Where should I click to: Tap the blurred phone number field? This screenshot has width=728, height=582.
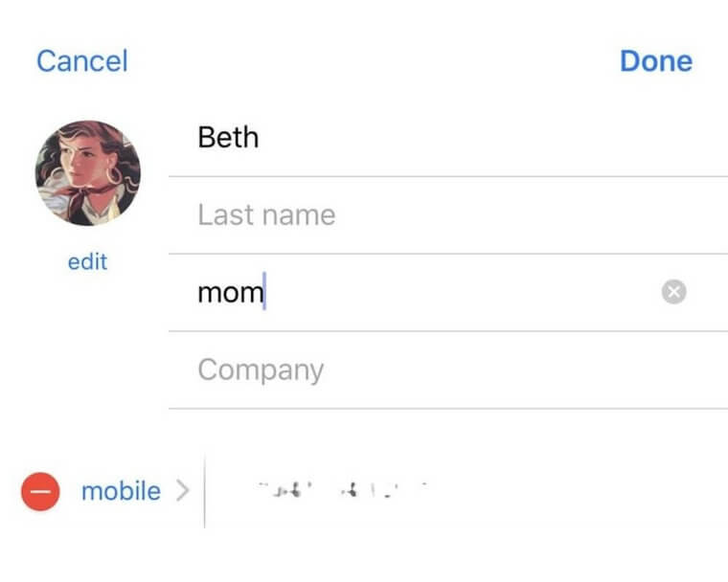pos(466,491)
